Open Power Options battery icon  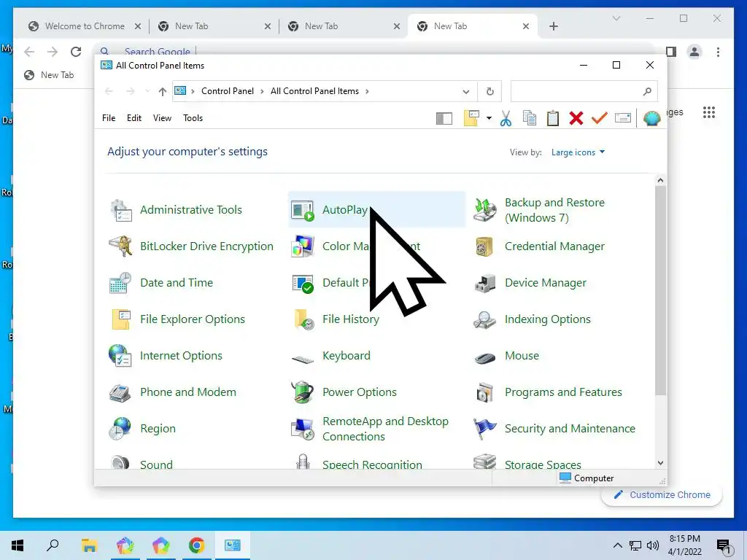pyautogui.click(x=303, y=392)
